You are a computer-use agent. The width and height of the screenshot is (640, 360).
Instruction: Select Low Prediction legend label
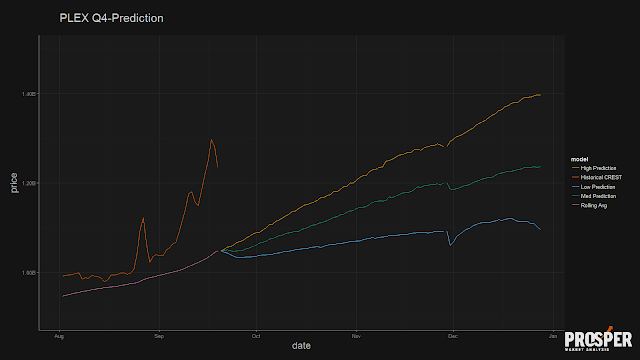[598, 187]
